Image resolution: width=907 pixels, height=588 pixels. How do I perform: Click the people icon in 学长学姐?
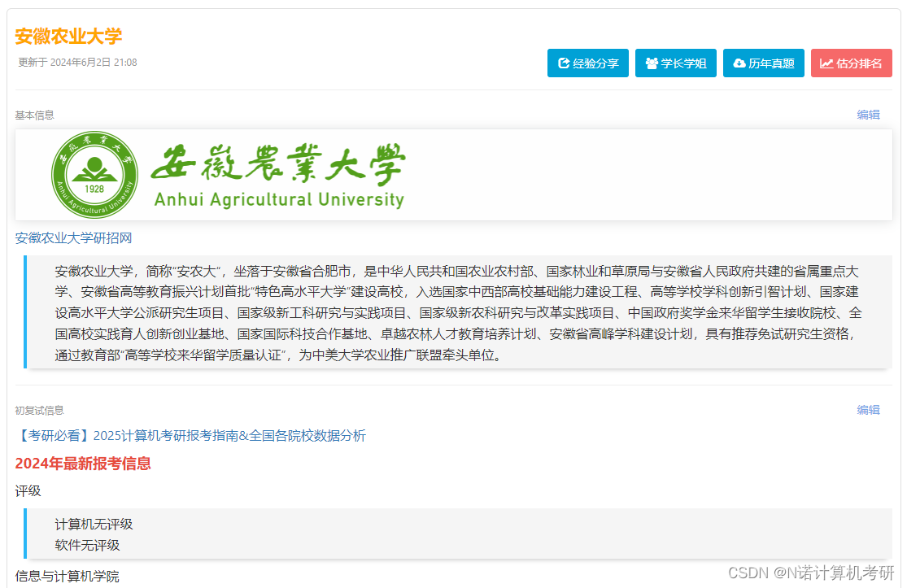point(652,63)
